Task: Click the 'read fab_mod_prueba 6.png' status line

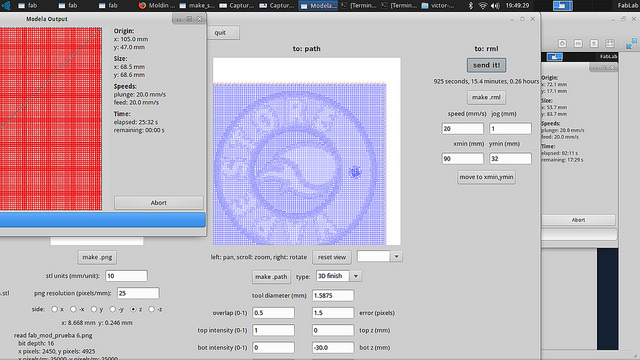Action: (53, 335)
